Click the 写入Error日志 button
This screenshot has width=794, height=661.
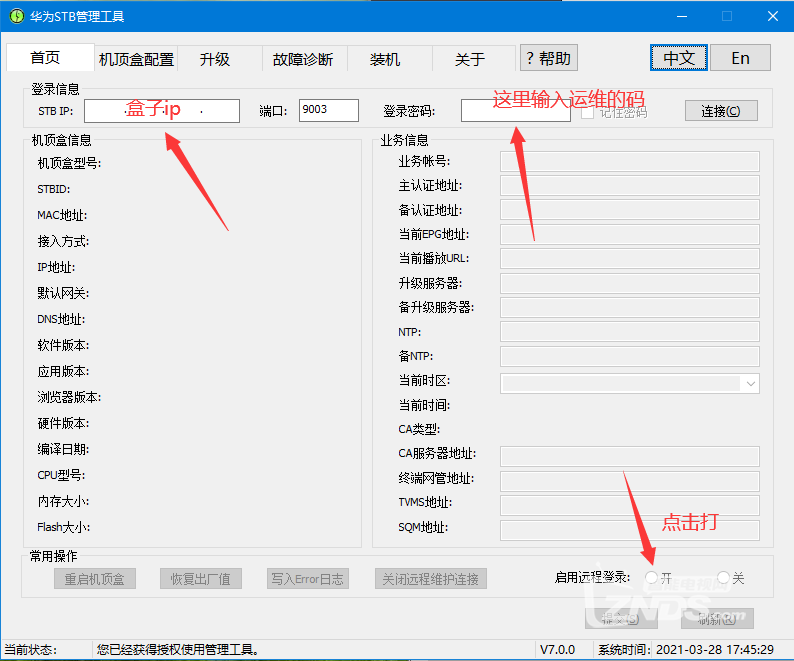[307, 578]
